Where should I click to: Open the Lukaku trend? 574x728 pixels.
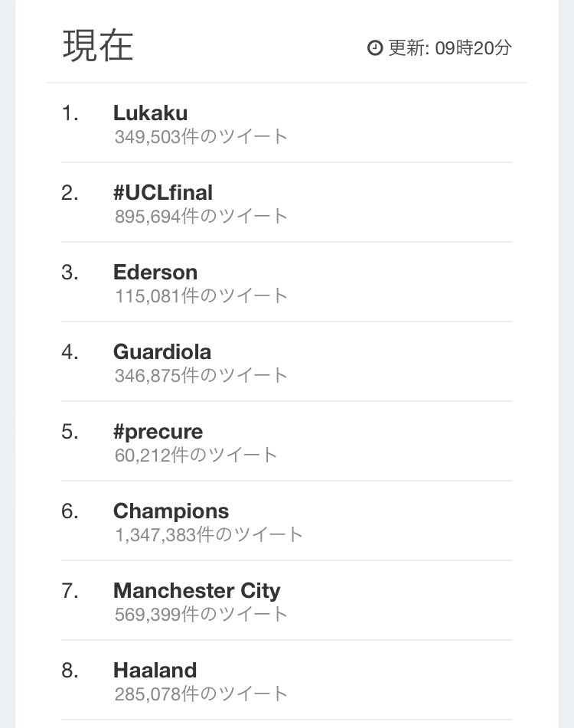coord(150,113)
